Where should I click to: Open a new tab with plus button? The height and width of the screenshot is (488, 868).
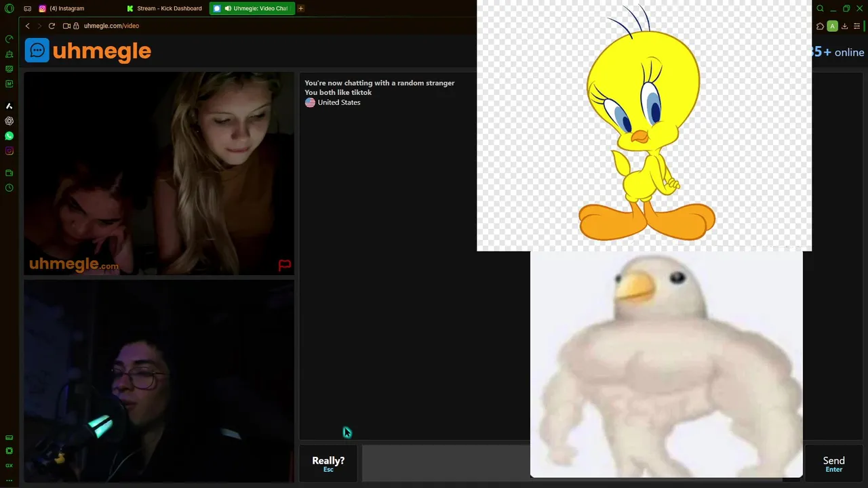coord(301,8)
